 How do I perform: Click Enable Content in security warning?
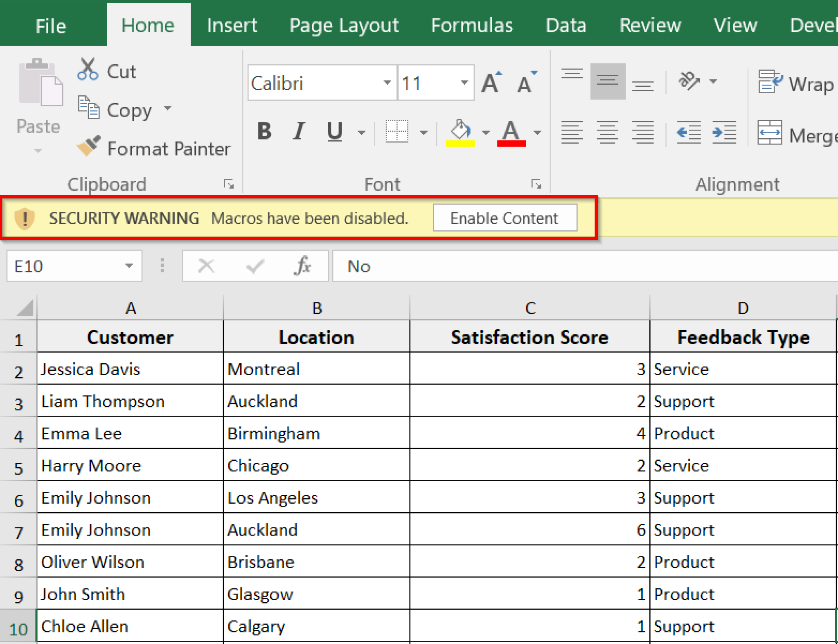505,218
